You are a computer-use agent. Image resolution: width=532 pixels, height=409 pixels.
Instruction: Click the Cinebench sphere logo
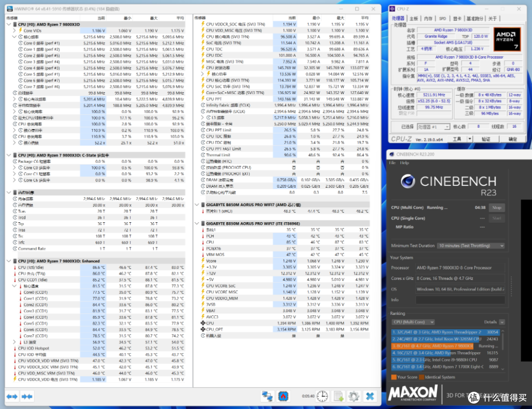coord(408,181)
